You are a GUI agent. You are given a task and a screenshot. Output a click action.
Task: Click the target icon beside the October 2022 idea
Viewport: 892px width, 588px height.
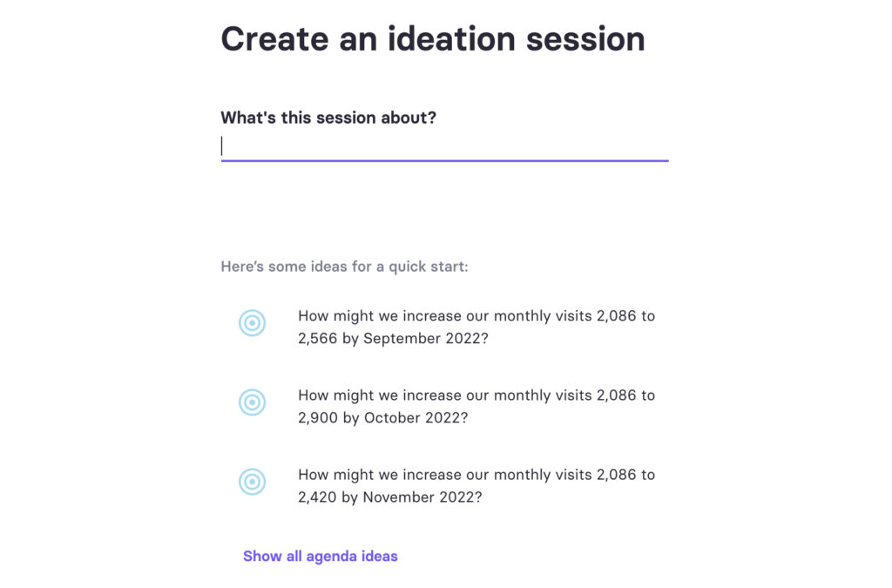[x=252, y=402]
